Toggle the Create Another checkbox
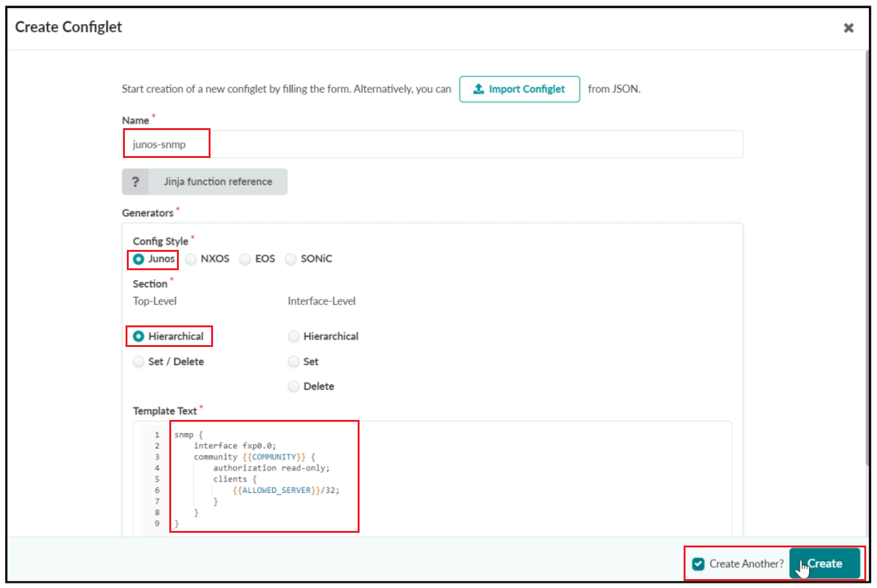877x588 pixels. pyautogui.click(x=698, y=564)
